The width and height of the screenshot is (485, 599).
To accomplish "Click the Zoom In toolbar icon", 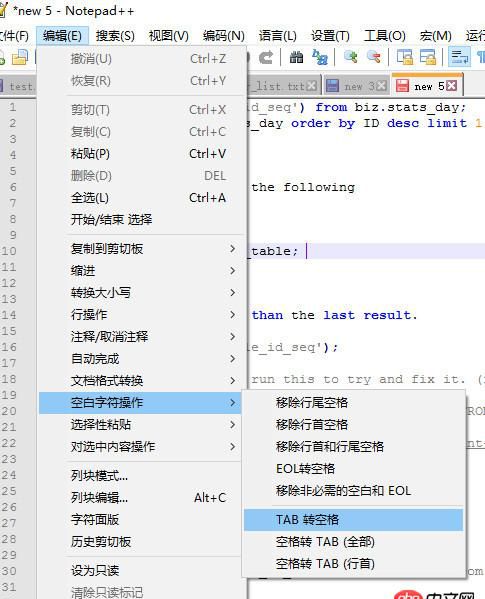I will tap(351, 57).
